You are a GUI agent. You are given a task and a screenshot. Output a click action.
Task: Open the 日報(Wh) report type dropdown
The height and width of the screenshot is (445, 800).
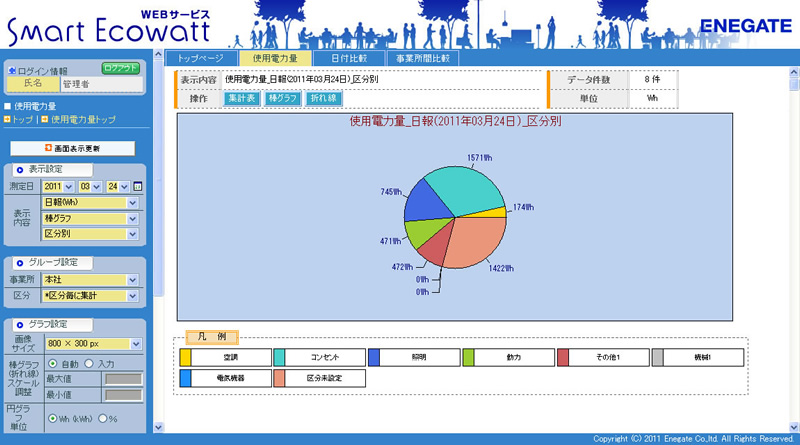click(90, 203)
